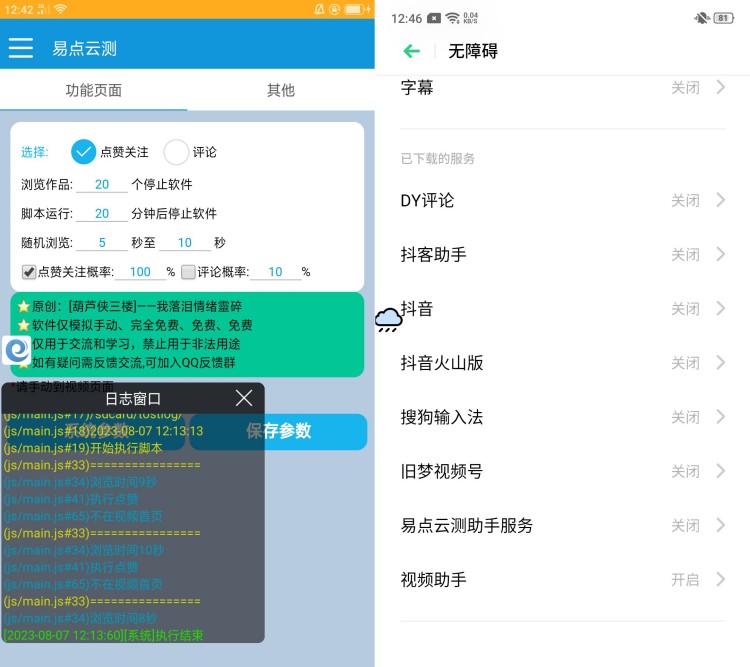Open the 抖音火山版 service entry

(562, 363)
